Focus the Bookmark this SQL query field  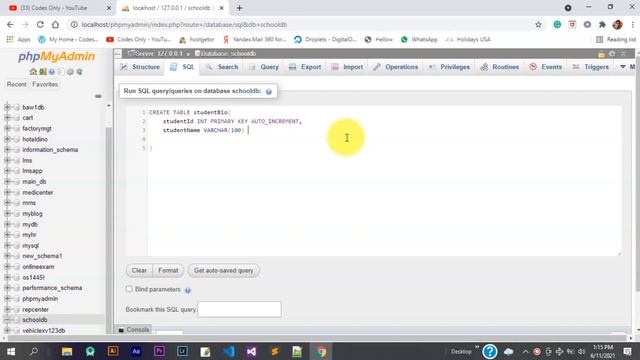(x=240, y=309)
